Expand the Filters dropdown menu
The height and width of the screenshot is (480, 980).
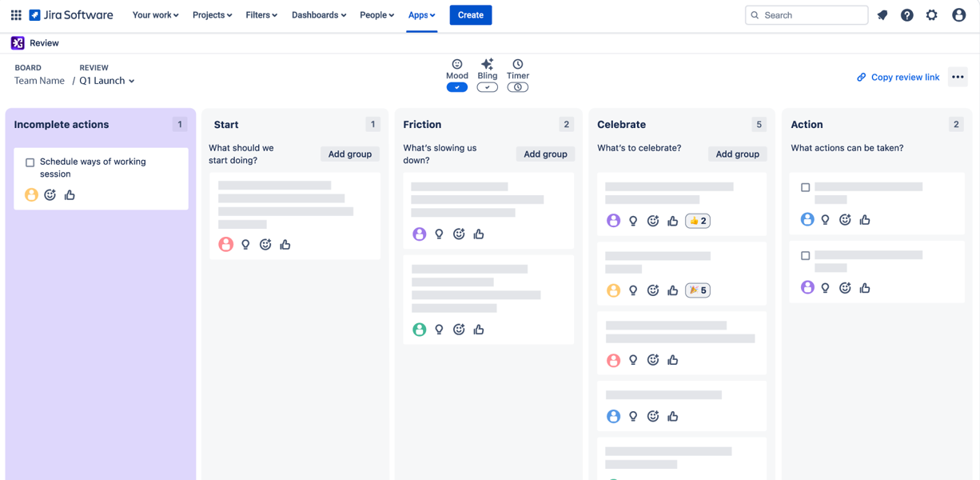coord(261,15)
